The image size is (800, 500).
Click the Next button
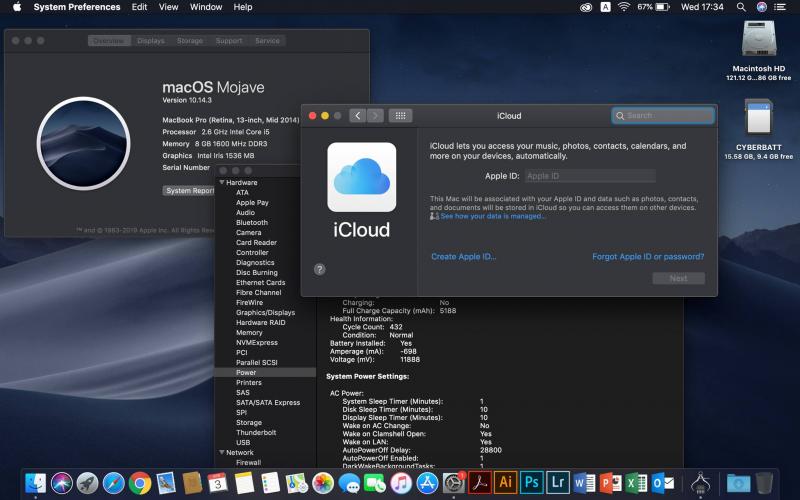click(x=679, y=278)
